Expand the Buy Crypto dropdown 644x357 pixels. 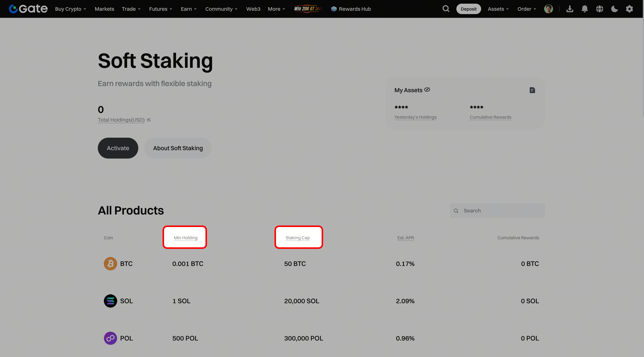click(71, 9)
